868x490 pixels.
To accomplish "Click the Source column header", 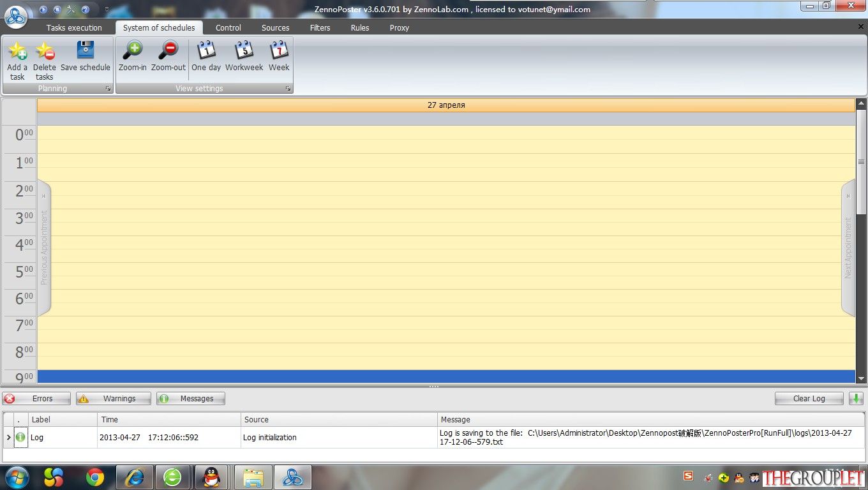I will point(340,420).
